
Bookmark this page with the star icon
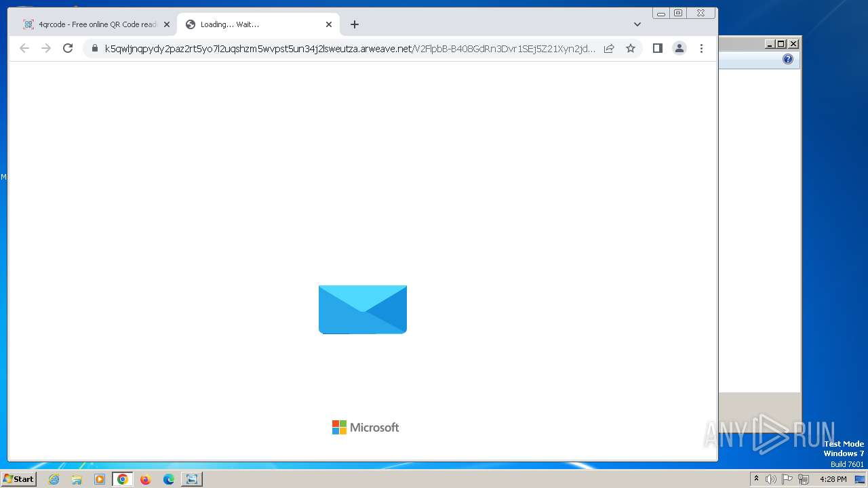tap(631, 48)
